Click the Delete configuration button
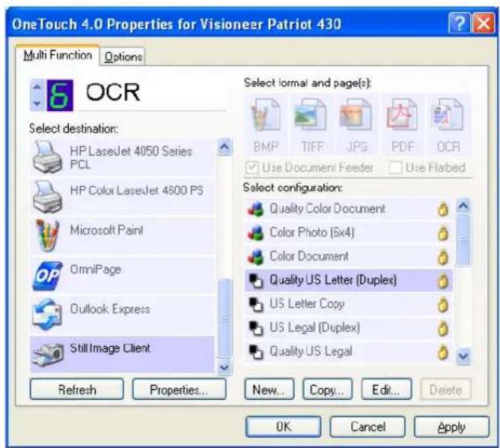 [445, 390]
